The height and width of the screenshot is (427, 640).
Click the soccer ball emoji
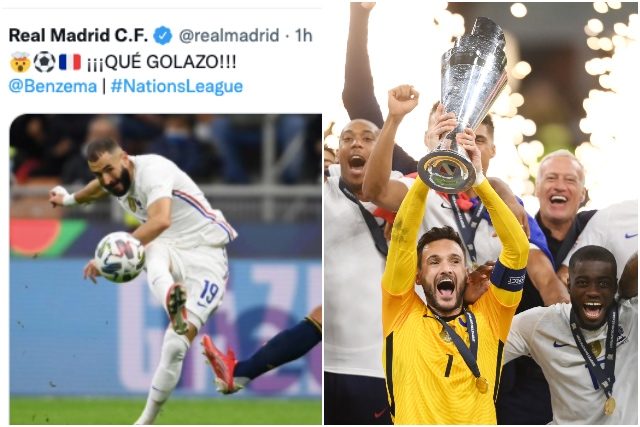pos(44,62)
